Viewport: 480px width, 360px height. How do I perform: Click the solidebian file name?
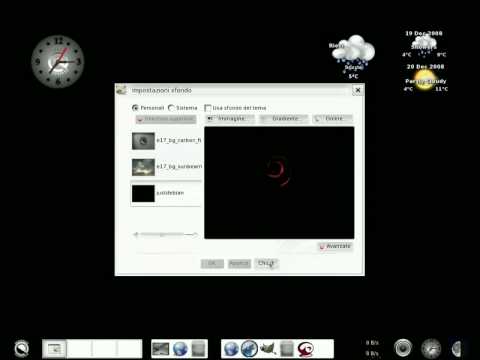click(x=170, y=193)
